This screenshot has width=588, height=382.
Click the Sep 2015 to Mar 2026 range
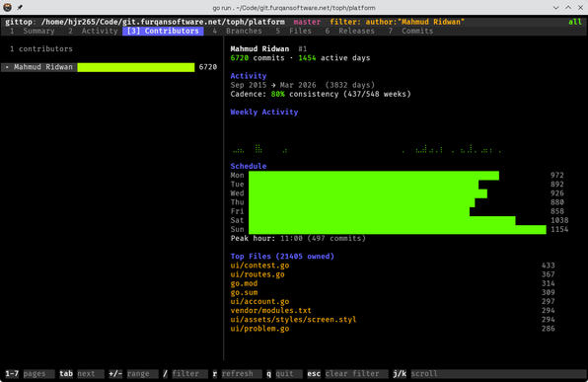pyautogui.click(x=273, y=85)
